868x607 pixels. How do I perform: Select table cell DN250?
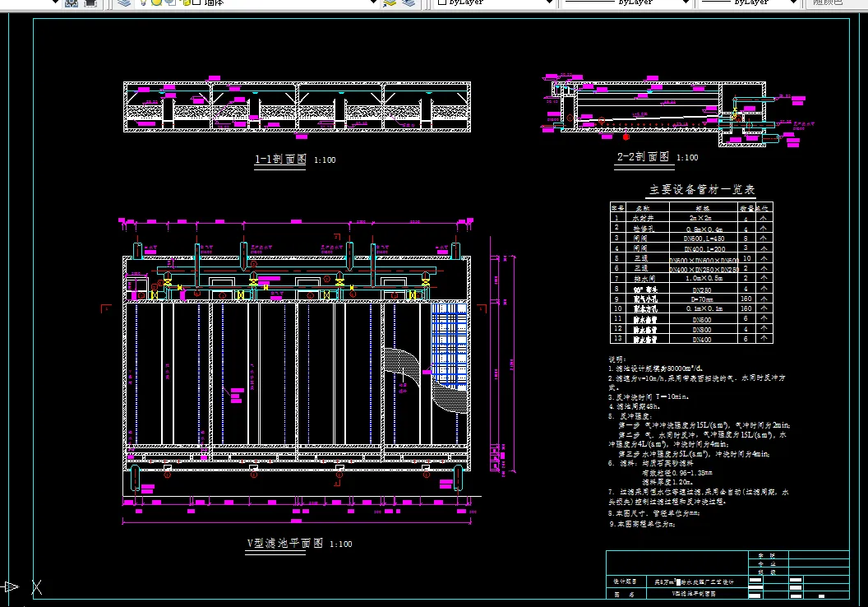(x=702, y=290)
